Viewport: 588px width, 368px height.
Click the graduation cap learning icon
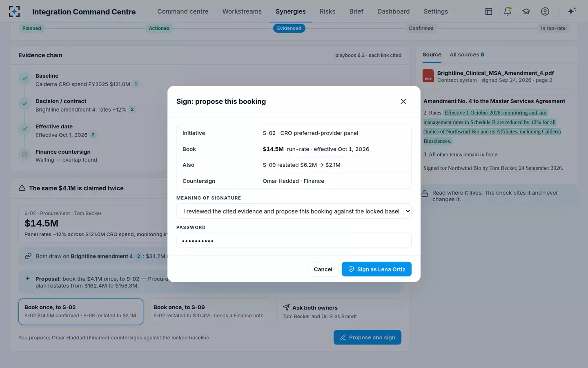tap(526, 11)
